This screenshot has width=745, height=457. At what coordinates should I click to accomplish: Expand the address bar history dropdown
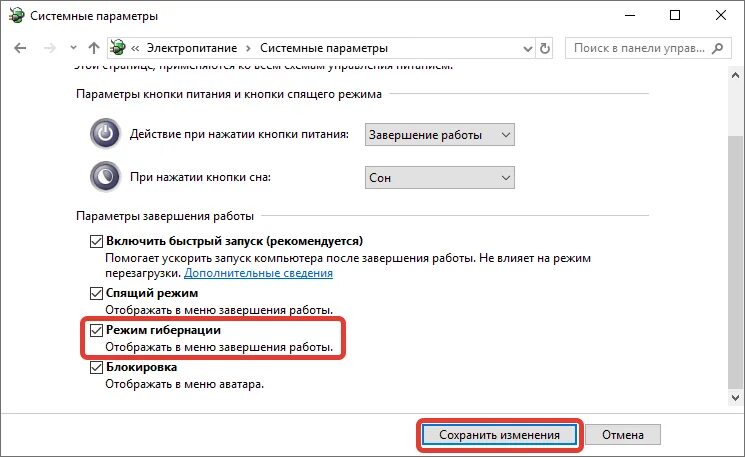coord(527,48)
